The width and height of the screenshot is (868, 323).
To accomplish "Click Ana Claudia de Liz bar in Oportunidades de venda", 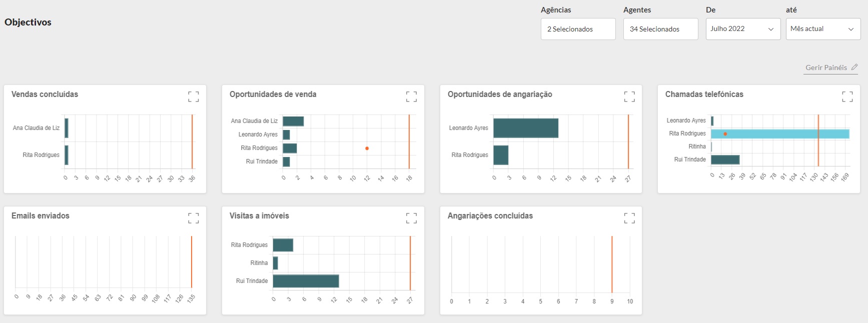I will coord(293,121).
